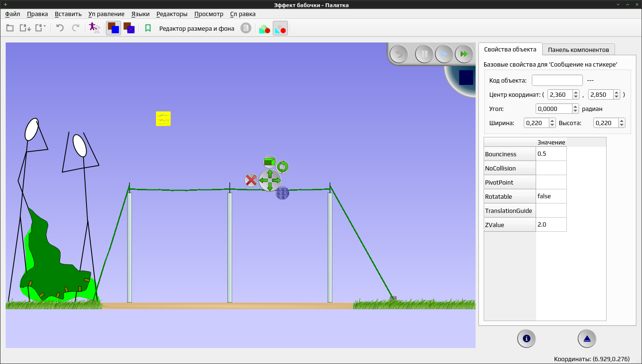Click the green resize rectangle handle
Viewport: 642px width, 364px height.
click(x=269, y=161)
